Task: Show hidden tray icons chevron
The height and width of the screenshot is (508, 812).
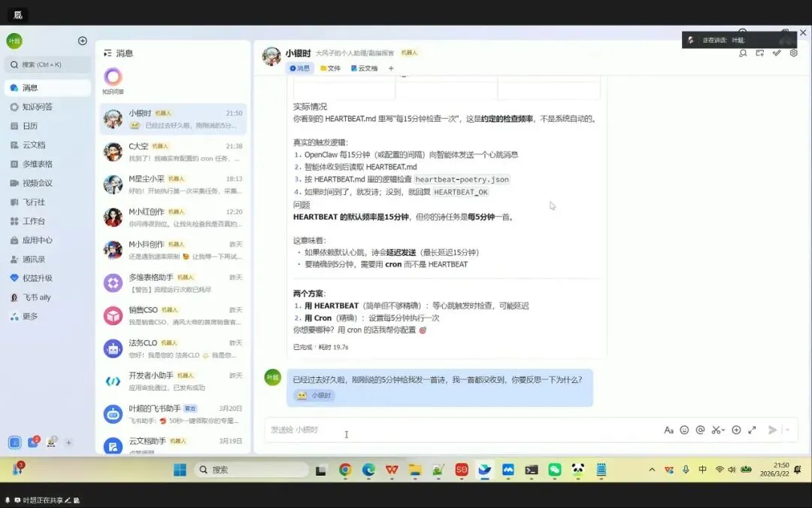Action: coord(652,470)
